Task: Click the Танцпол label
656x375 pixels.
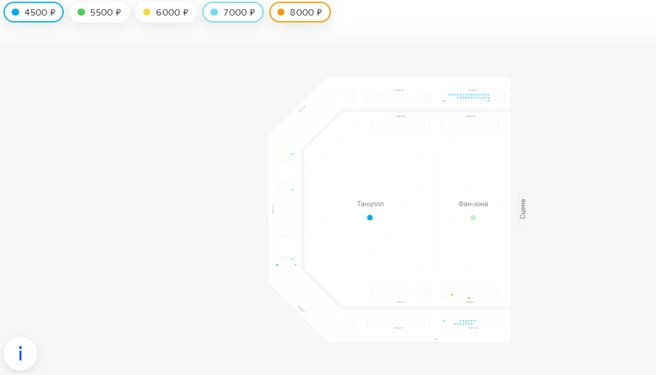Action: click(370, 204)
